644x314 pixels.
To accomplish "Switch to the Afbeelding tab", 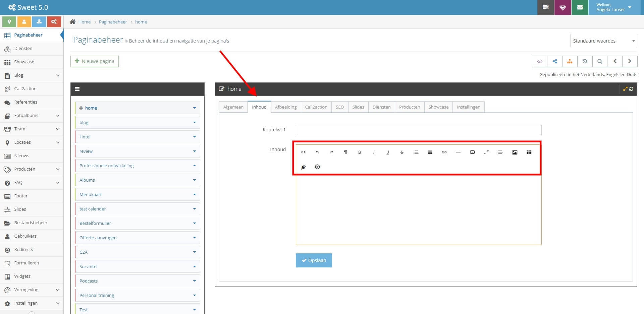I will (286, 107).
